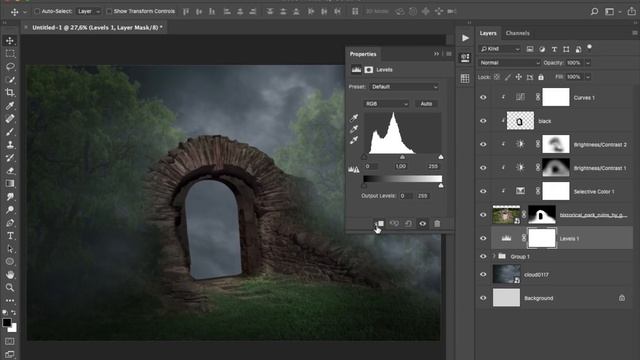Viewport: 640px width, 360px height.
Task: Open the Layers panel menu
Action: (x=635, y=33)
